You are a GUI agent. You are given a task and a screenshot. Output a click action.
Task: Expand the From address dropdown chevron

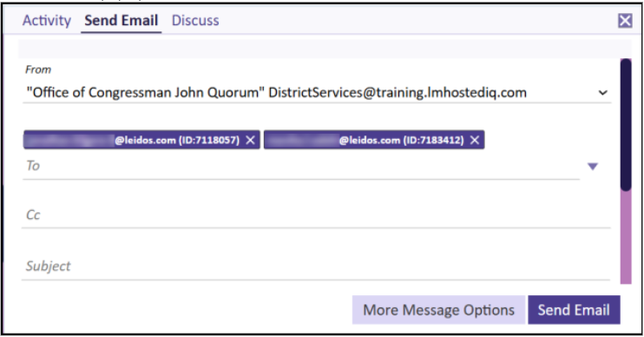(602, 92)
